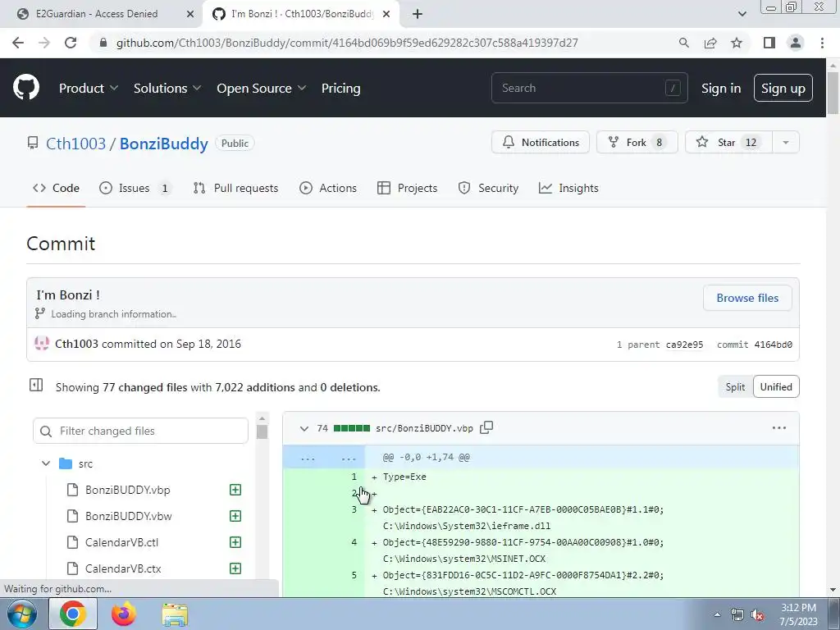Collapse the src folder in file tree
Screen dimensions: 840x630
click(46, 463)
